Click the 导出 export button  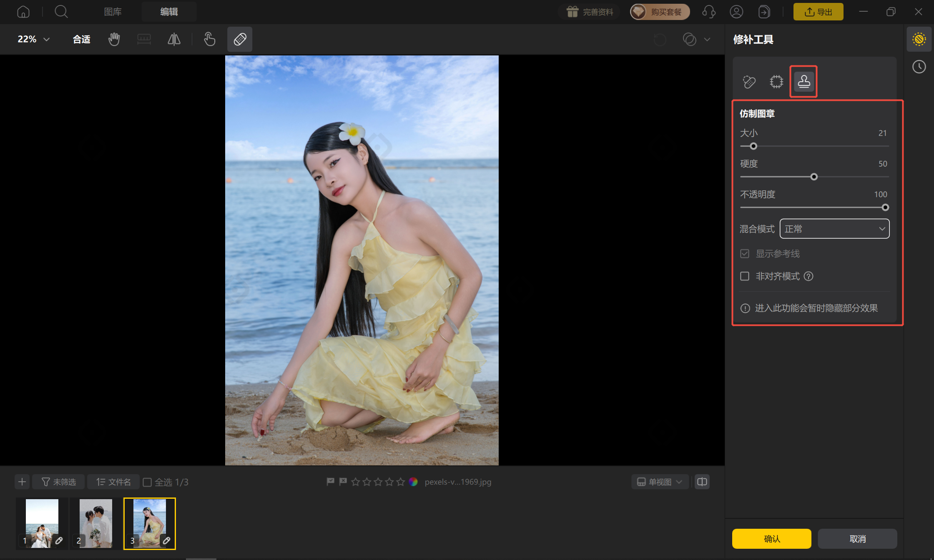point(818,12)
